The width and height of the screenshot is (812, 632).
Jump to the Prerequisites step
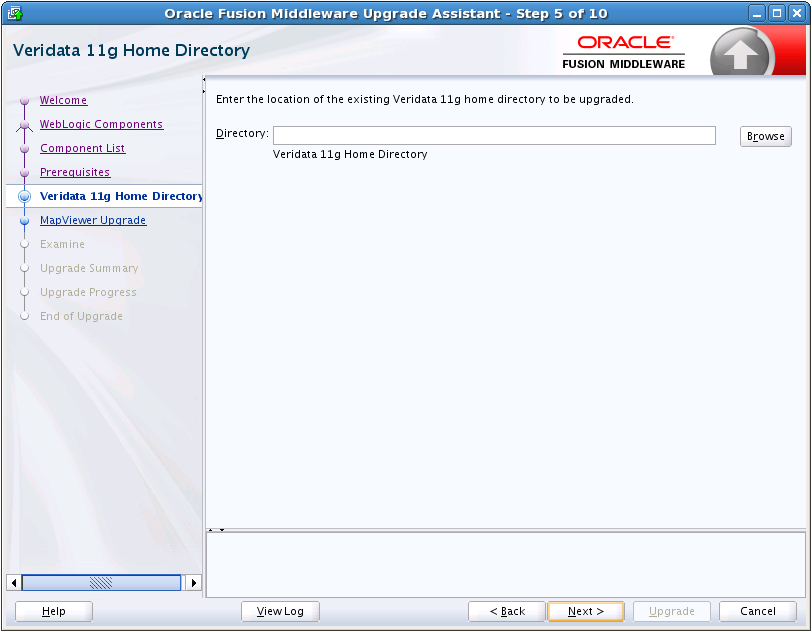pyautogui.click(x=75, y=172)
